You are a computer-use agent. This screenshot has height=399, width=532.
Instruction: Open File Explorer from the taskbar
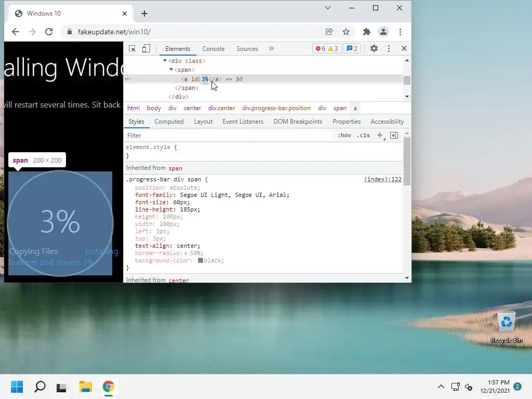86,387
